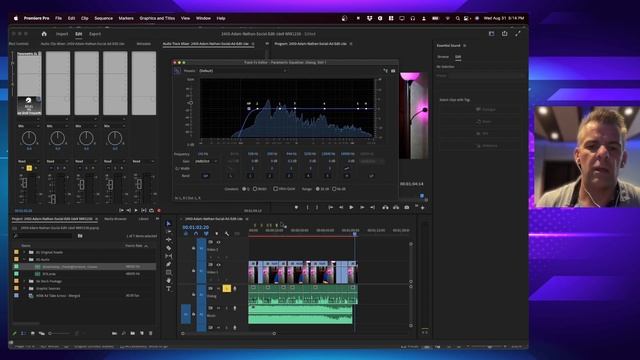Switch Project panel to Icon View

[32, 333]
